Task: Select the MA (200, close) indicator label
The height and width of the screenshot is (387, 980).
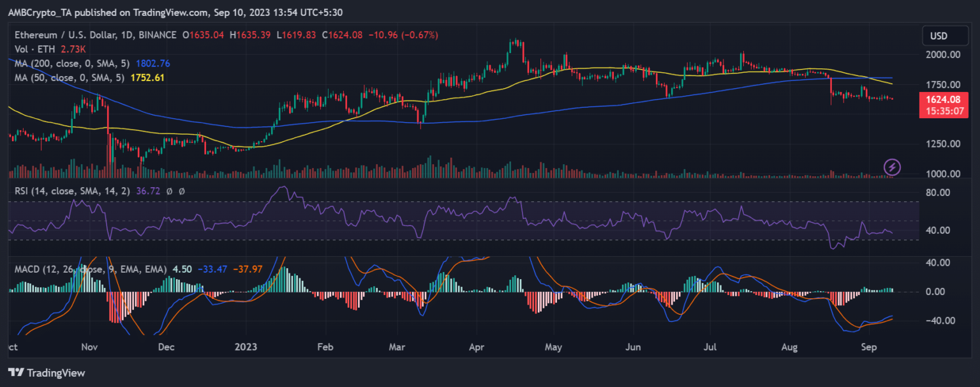Action: (x=72, y=63)
